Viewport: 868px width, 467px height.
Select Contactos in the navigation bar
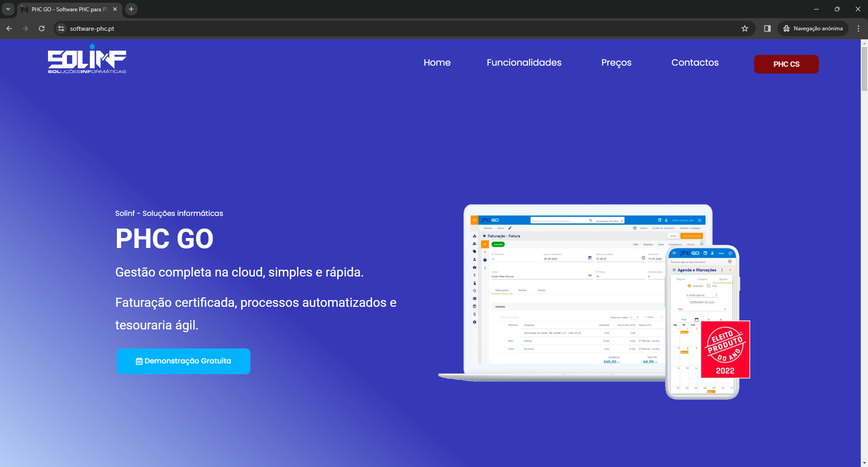pyautogui.click(x=695, y=62)
